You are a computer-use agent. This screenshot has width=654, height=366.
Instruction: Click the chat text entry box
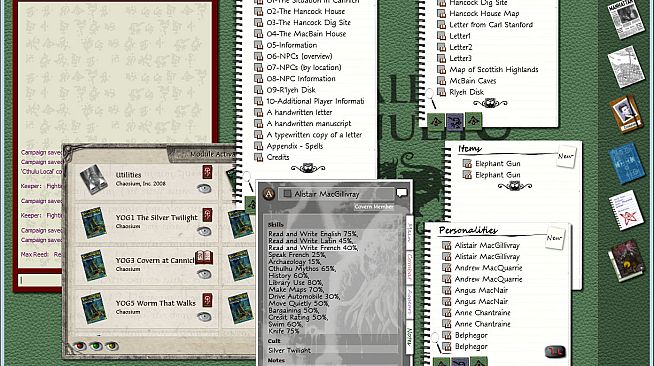pyautogui.click(x=40, y=280)
